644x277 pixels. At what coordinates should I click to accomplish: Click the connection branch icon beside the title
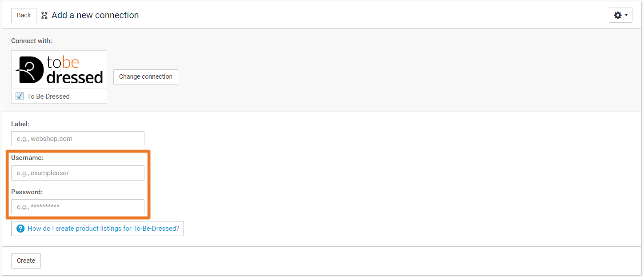coord(44,16)
